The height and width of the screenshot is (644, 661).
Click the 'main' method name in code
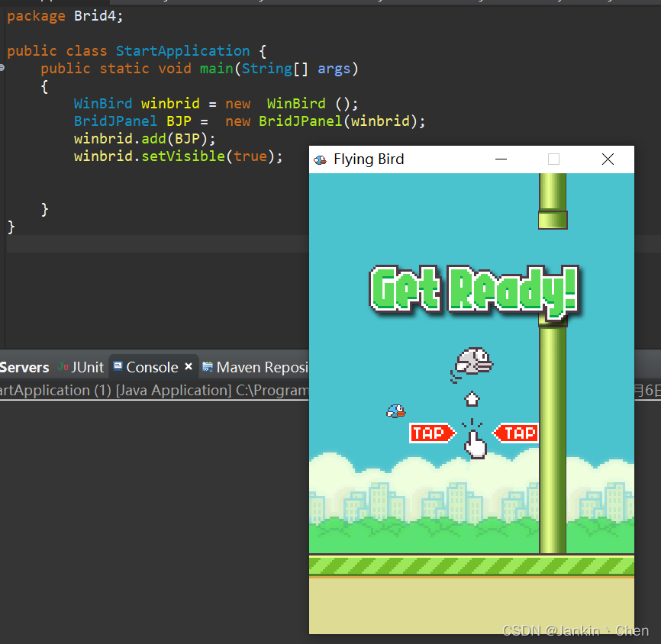(216, 68)
